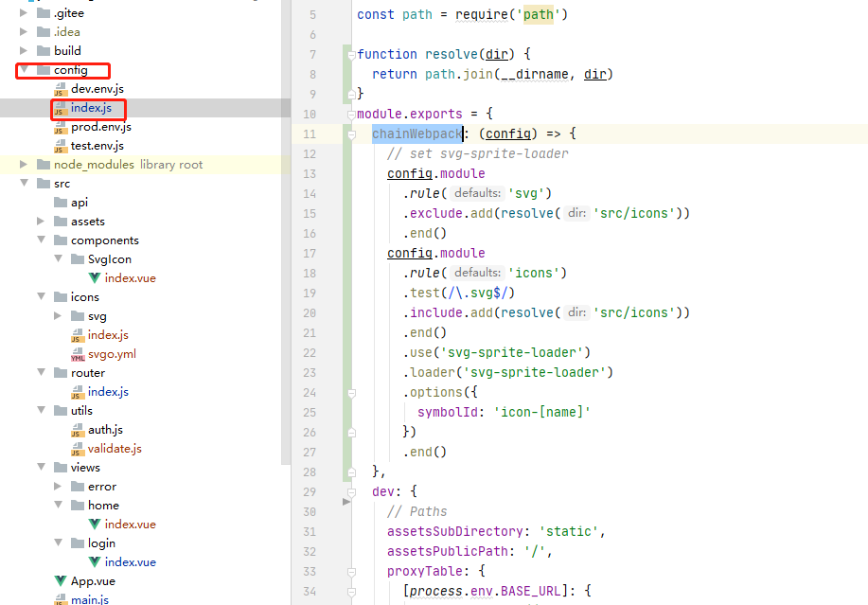
Task: Expand the .gitee folder arrow
Action: click(x=24, y=12)
